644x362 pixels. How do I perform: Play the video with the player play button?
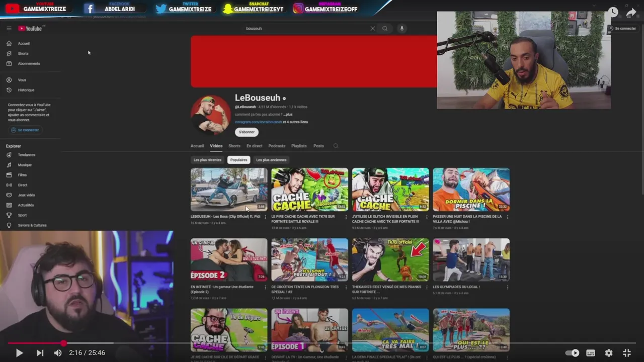[19, 353]
